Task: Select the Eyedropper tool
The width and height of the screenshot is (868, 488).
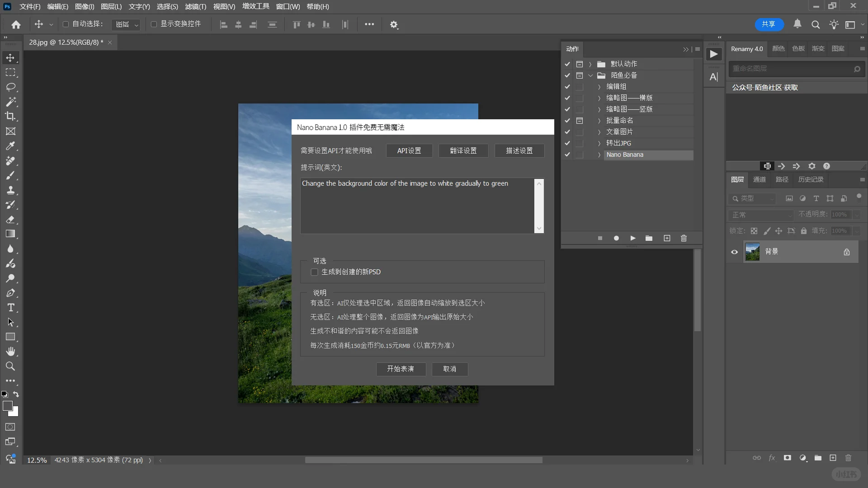Action: (x=10, y=146)
